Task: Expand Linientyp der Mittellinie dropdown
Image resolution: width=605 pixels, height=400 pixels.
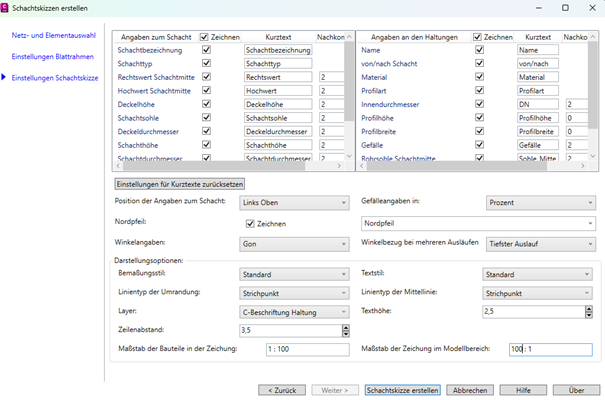Action: (536, 293)
